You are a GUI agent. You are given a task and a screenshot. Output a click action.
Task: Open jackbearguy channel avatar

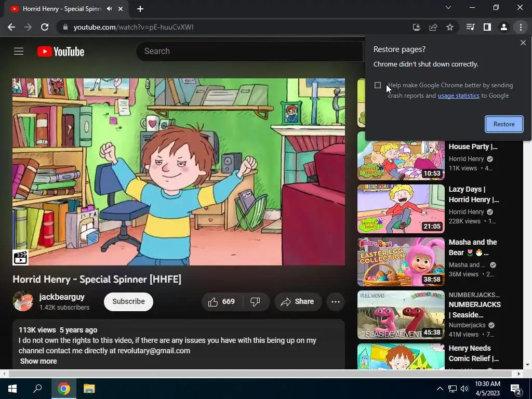point(23,301)
